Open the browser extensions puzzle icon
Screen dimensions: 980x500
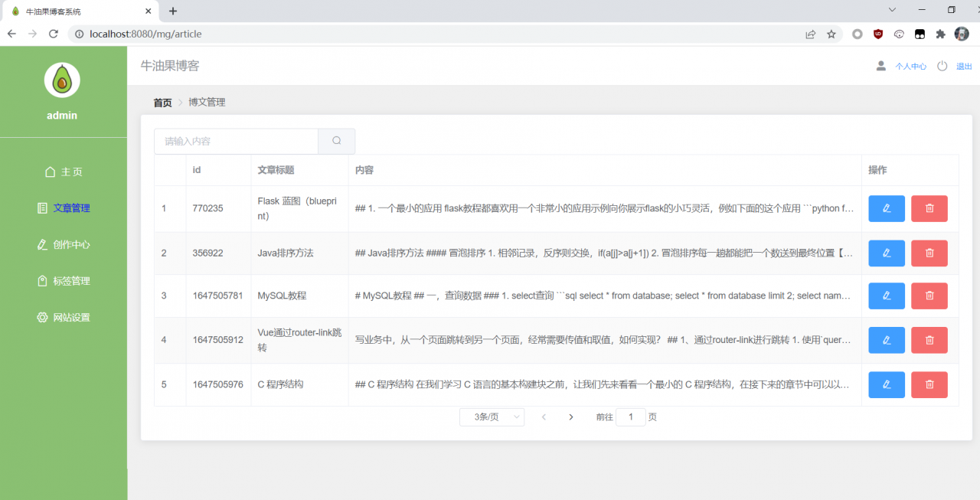[941, 34]
